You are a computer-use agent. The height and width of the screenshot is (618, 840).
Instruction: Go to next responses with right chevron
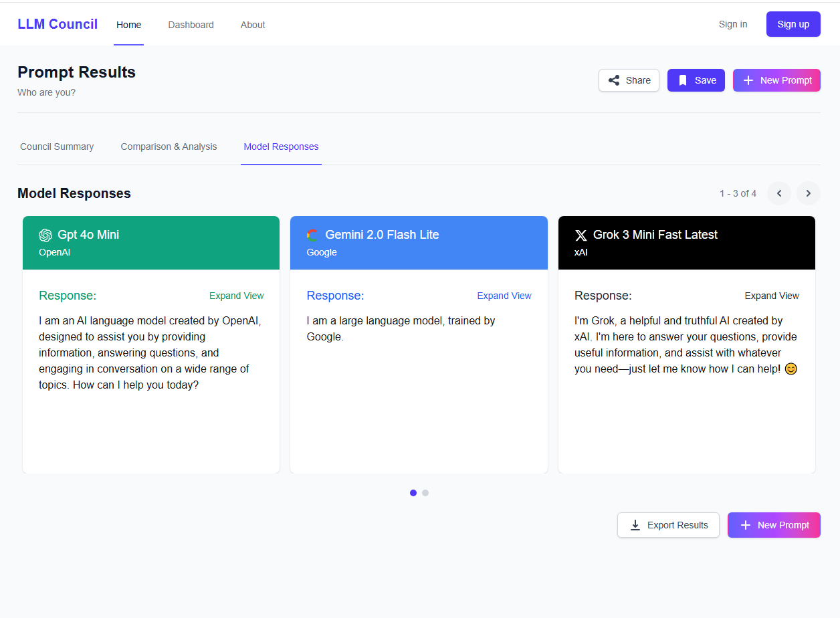coord(809,193)
